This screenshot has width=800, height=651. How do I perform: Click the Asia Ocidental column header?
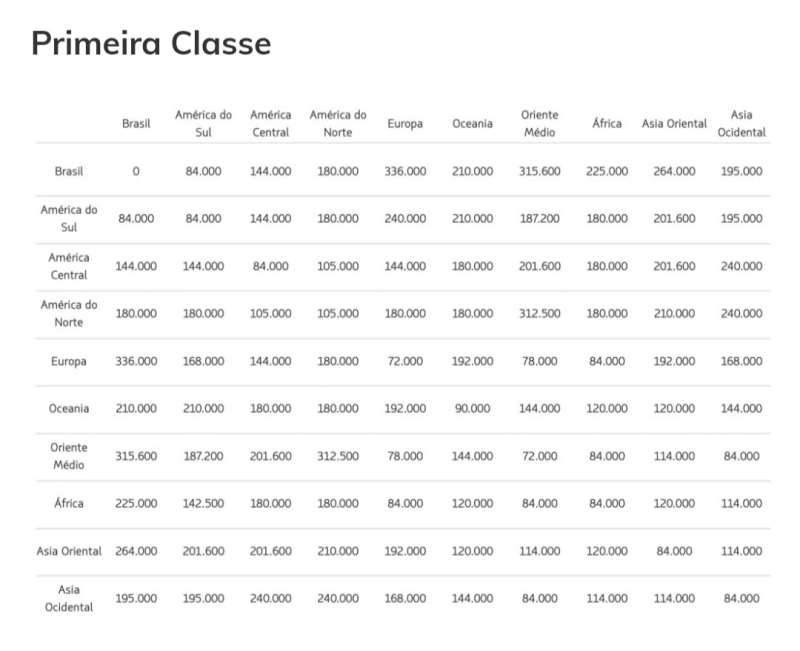click(x=741, y=124)
